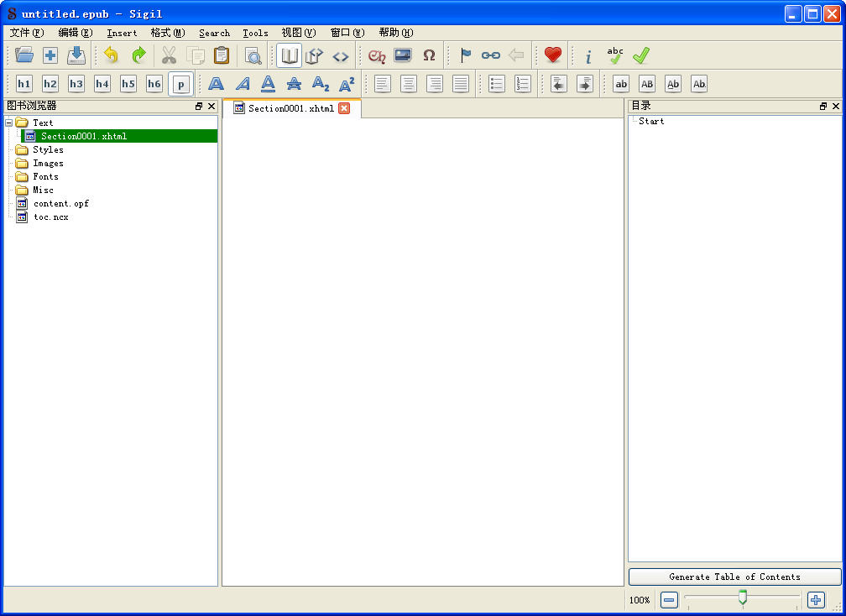Screen dimensions: 846x616
Task: Click the Spellcheck abc icon
Action: pos(615,56)
